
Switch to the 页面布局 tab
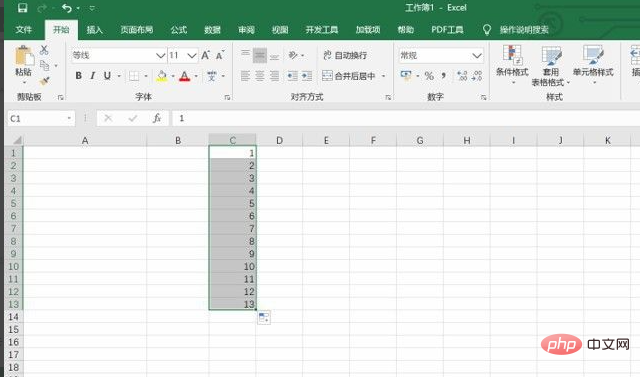pos(137,29)
